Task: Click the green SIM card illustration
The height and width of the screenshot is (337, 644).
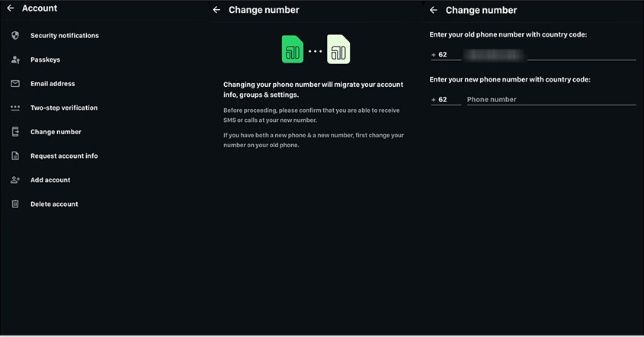Action: (293, 50)
